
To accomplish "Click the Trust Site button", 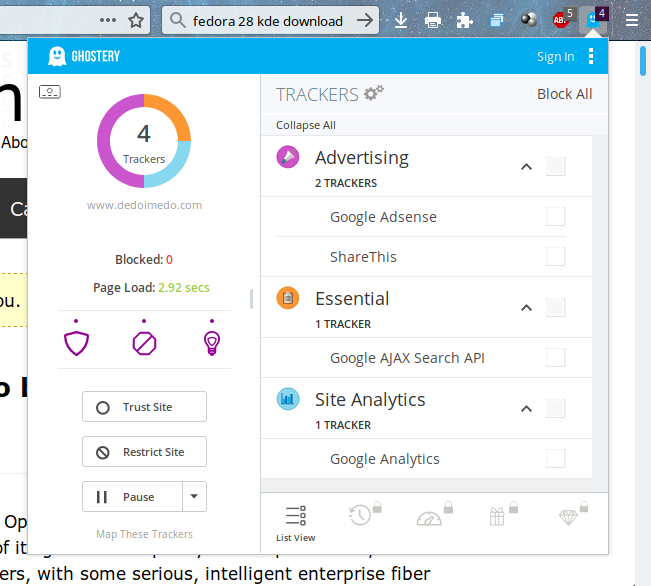I will click(x=144, y=407).
